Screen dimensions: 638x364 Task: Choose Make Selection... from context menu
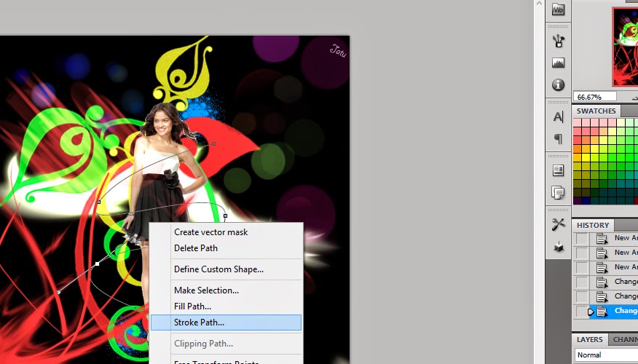tap(227, 290)
